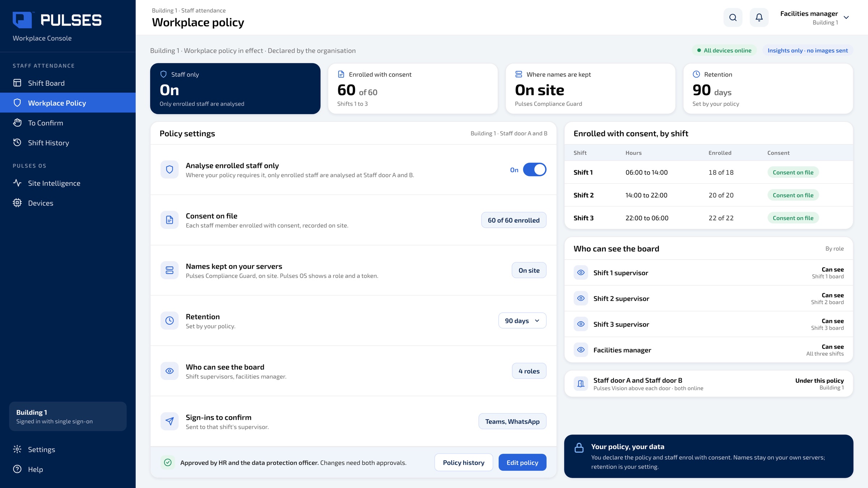Select Workplace Policy in sidebar
Viewport: 868px width, 488px height.
pyautogui.click(x=68, y=103)
